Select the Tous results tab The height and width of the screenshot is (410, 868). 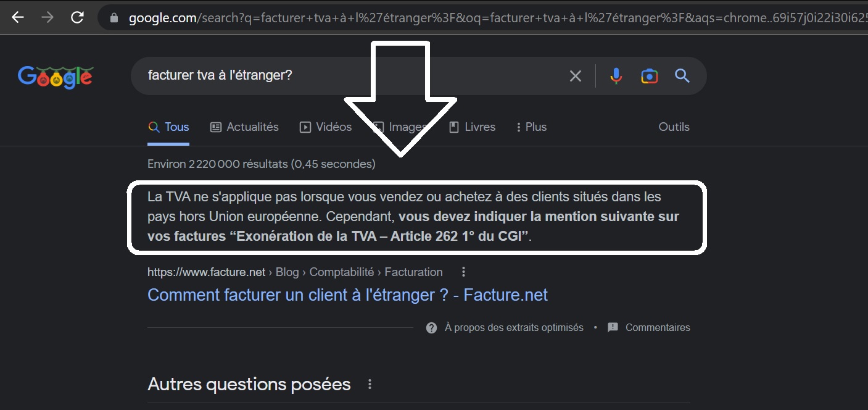pos(168,127)
